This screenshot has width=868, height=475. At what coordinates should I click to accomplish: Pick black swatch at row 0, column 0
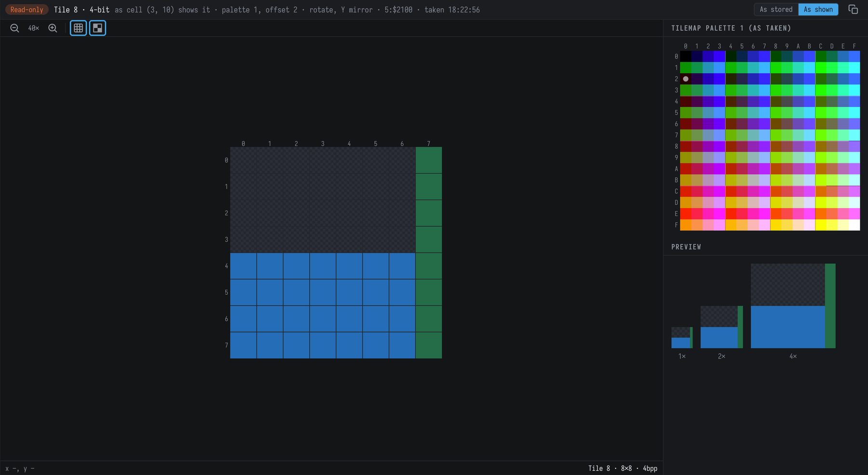tap(685, 56)
